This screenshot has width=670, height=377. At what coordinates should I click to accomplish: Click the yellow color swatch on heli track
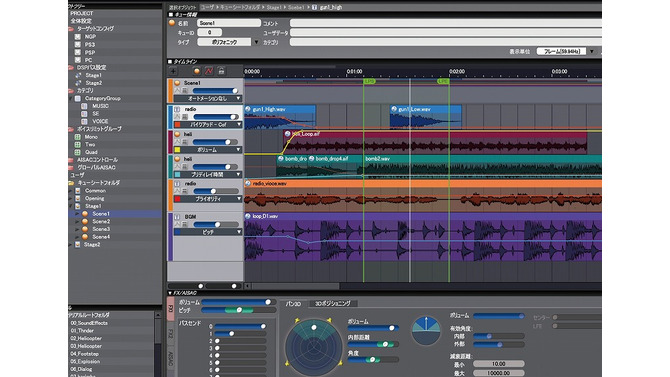point(177,150)
